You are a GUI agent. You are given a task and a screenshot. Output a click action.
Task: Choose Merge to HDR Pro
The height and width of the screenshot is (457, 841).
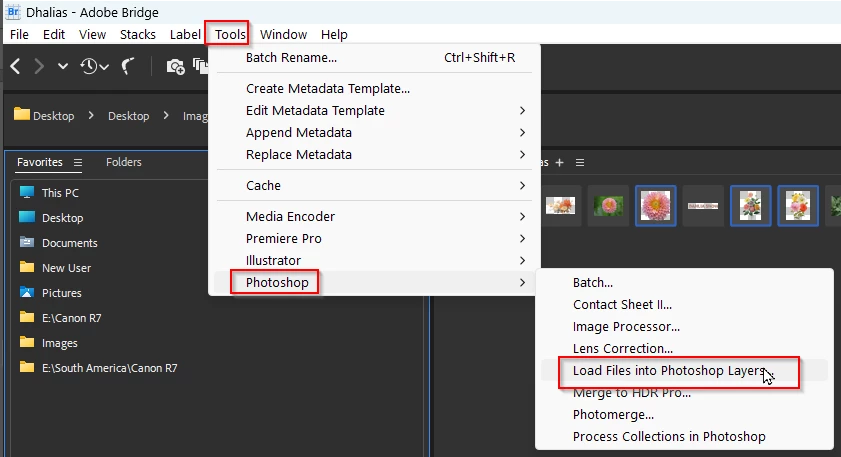click(x=684, y=393)
